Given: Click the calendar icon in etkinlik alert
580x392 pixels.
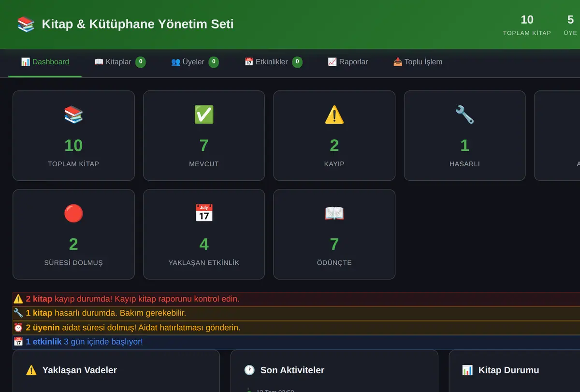Looking at the screenshot, I should (18, 342).
